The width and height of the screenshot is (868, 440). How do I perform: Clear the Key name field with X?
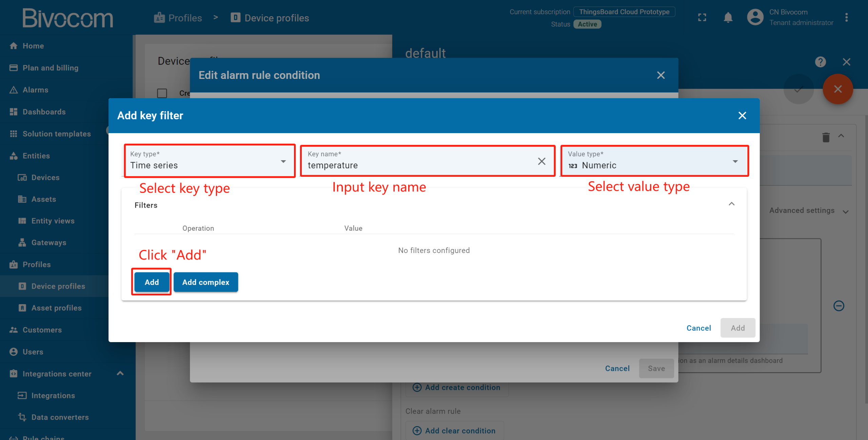coord(541,161)
